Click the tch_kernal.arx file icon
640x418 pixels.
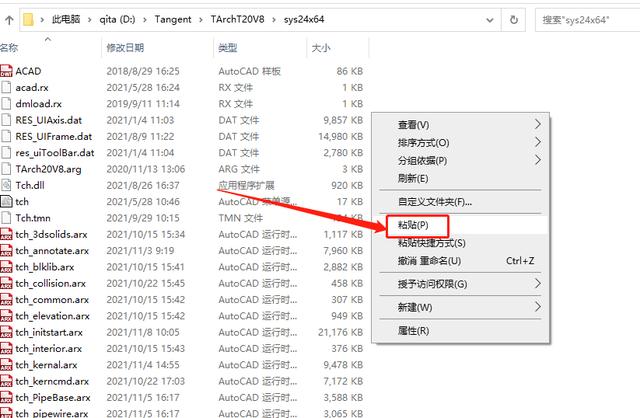pos(6,365)
